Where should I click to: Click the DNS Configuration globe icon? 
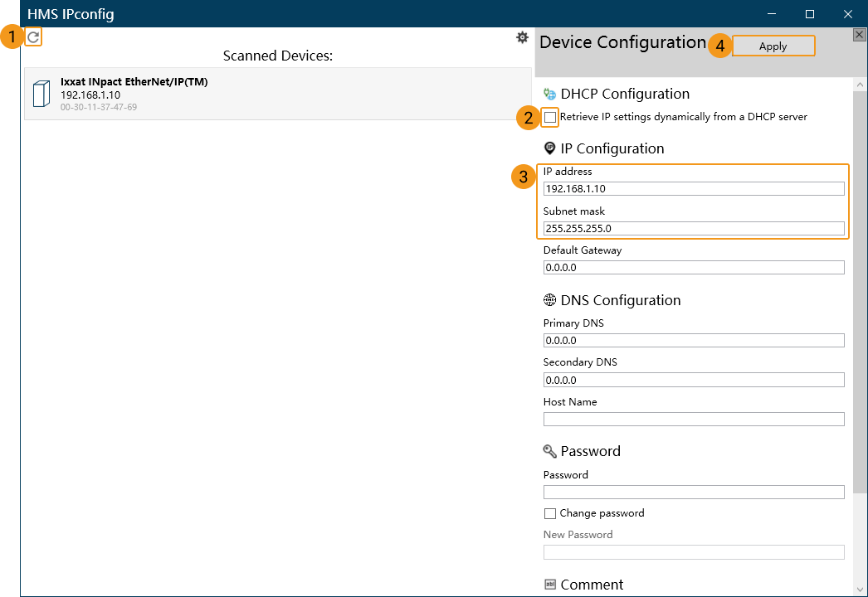[x=549, y=300]
